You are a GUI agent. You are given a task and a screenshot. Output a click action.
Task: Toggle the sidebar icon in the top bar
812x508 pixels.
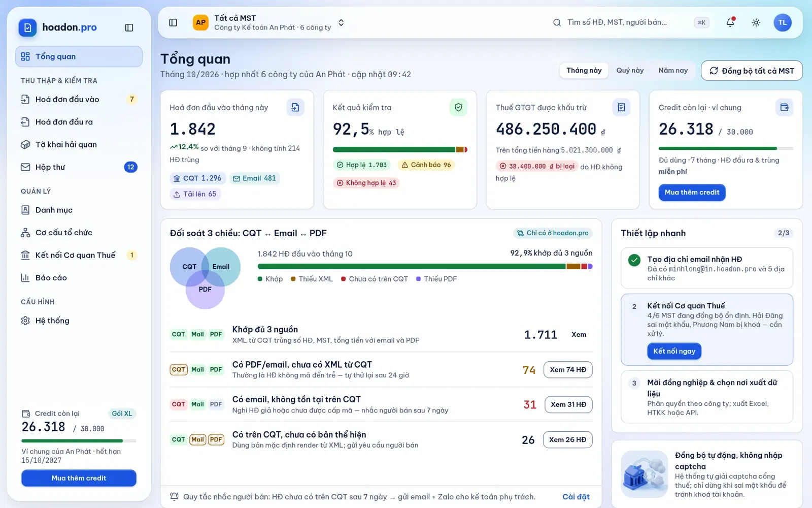(x=173, y=22)
